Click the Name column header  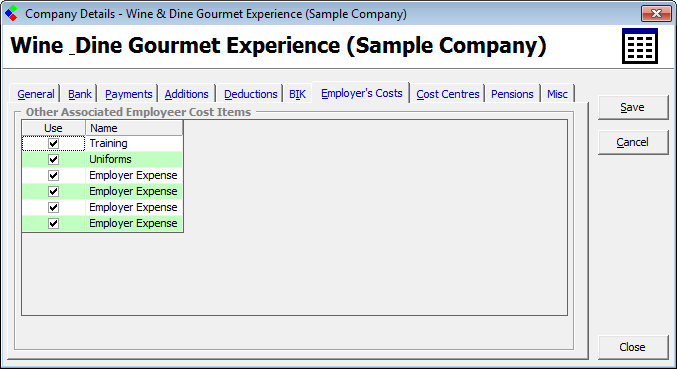[x=134, y=128]
